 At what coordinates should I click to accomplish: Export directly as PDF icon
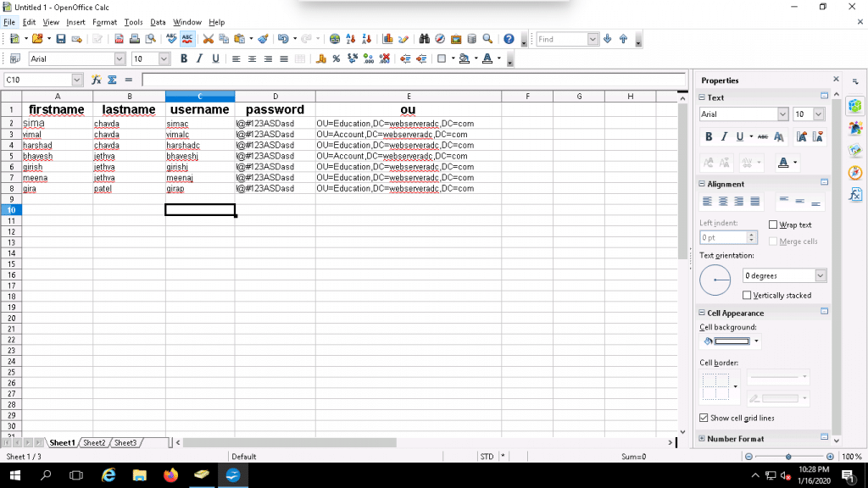[120, 39]
